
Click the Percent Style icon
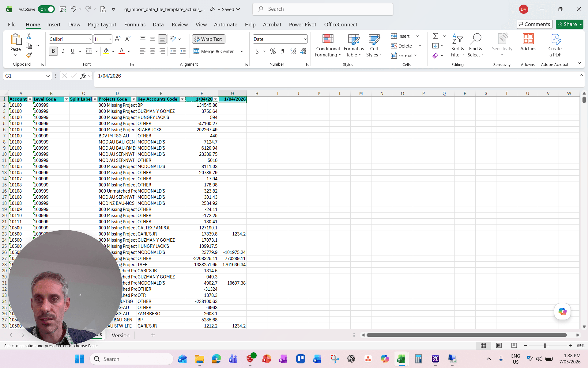pyautogui.click(x=273, y=51)
